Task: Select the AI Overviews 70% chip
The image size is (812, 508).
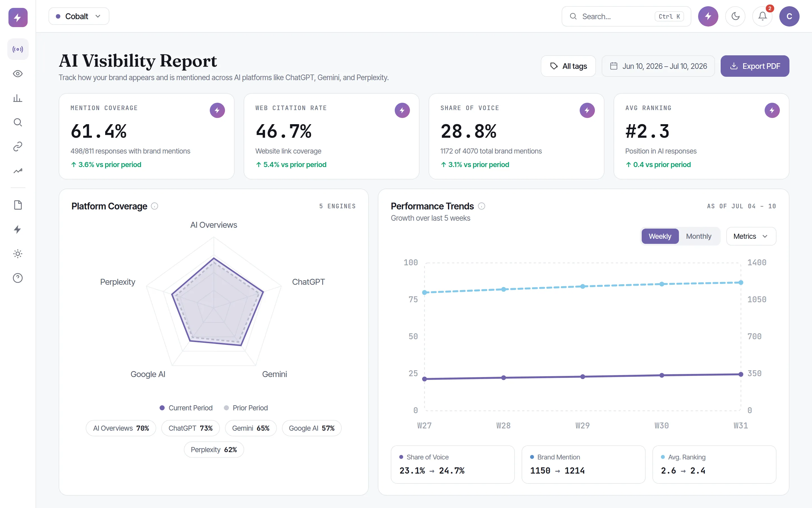Action: coord(121,428)
